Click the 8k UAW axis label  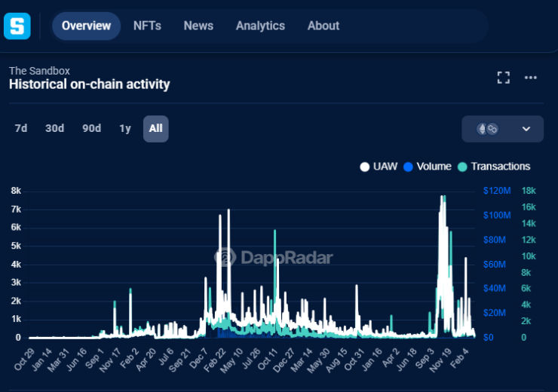click(x=16, y=191)
